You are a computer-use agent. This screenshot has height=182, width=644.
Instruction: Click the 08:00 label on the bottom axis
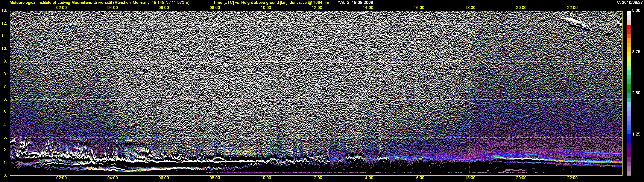pyautogui.click(x=215, y=178)
